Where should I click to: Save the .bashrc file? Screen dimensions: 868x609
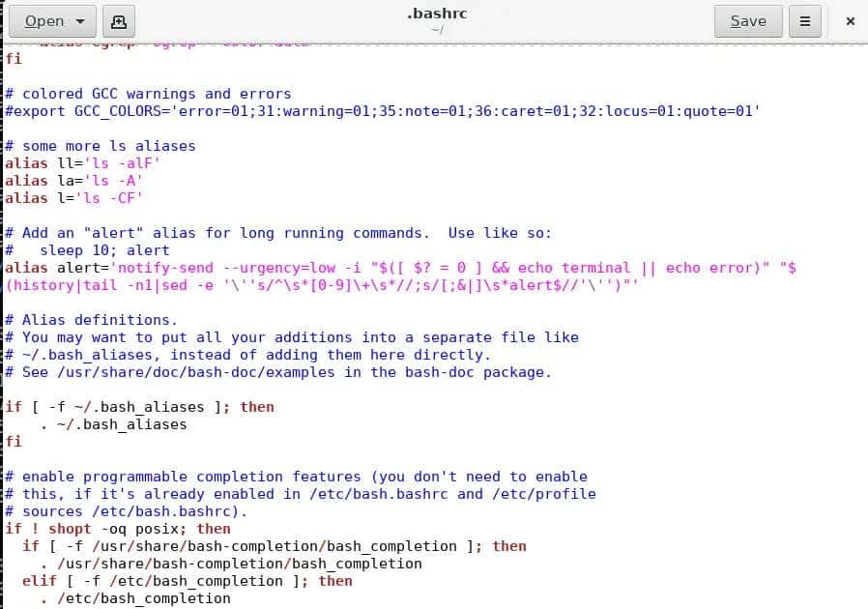point(747,20)
